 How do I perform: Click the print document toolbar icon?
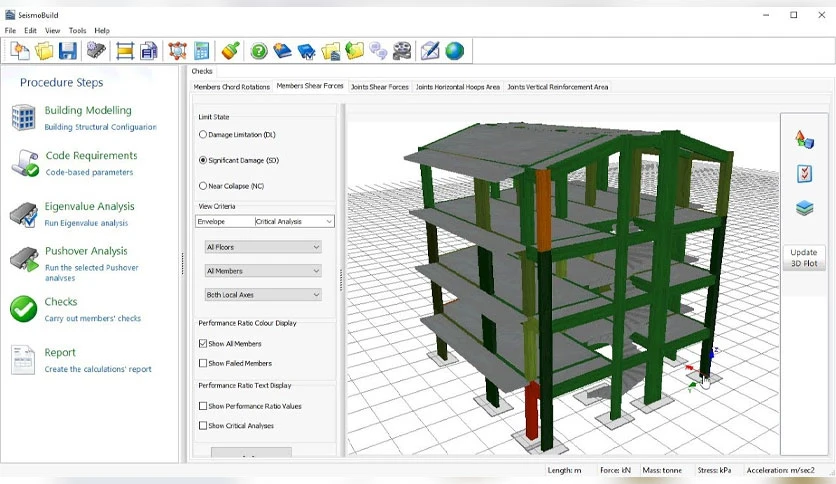[x=149, y=51]
